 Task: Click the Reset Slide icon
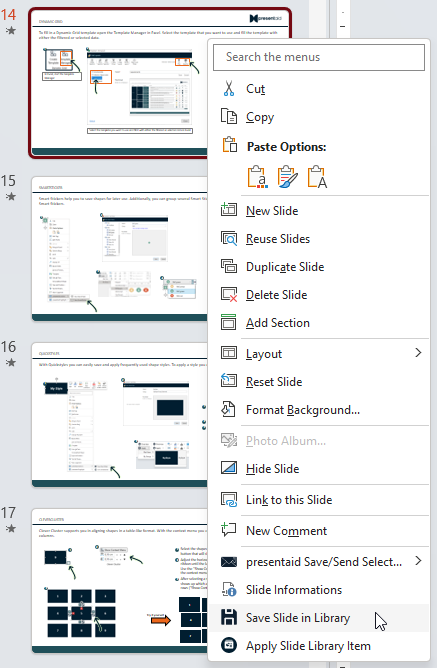tap(229, 381)
